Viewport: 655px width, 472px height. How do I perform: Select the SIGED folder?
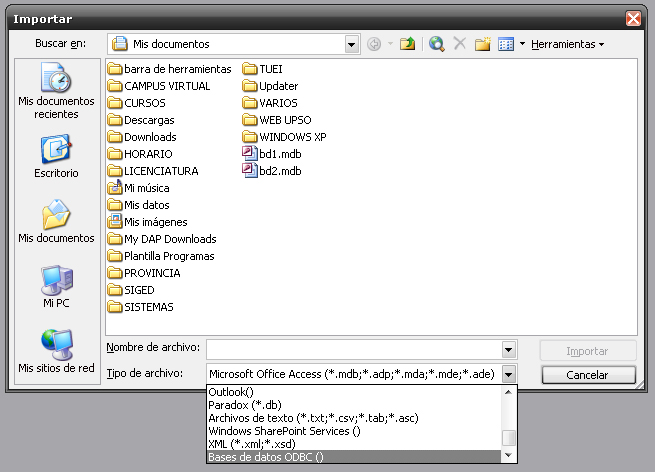click(131, 290)
